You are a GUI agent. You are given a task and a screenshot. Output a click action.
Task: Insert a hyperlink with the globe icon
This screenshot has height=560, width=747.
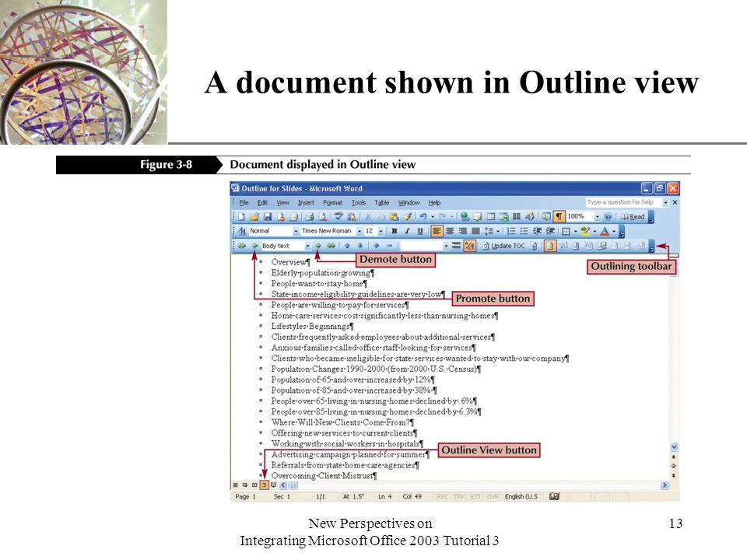465,217
